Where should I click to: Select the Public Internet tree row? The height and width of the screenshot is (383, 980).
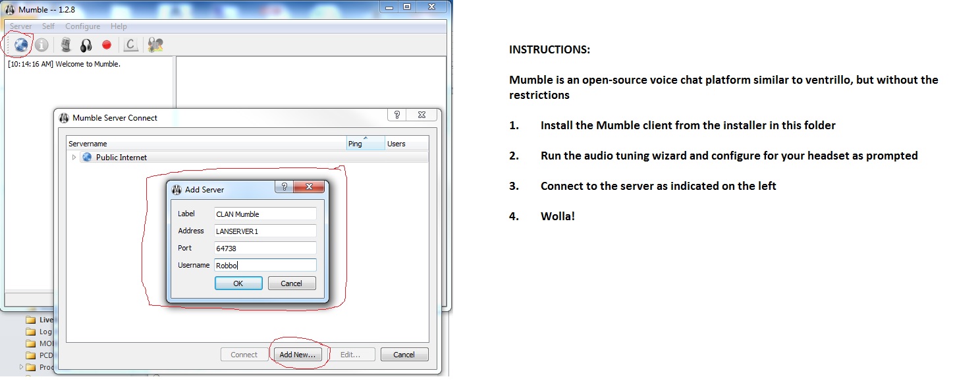point(248,158)
